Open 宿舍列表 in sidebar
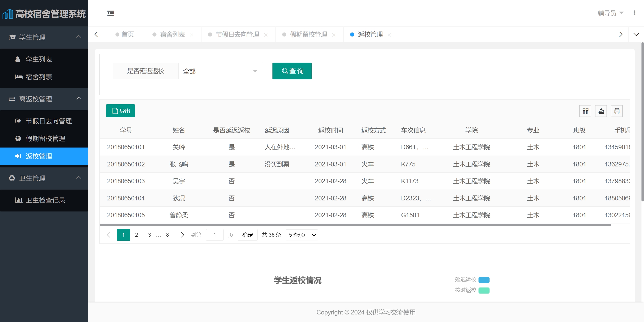The height and width of the screenshot is (322, 644). click(x=44, y=77)
